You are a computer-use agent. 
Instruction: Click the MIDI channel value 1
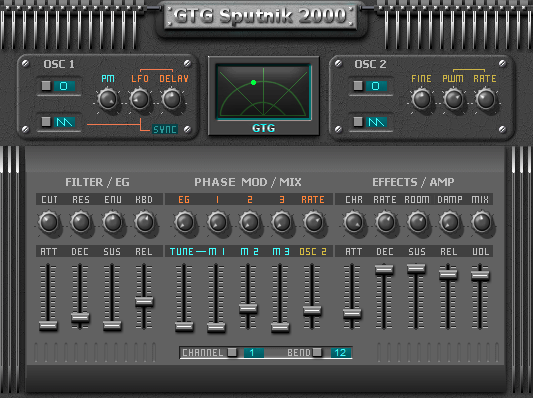254,353
